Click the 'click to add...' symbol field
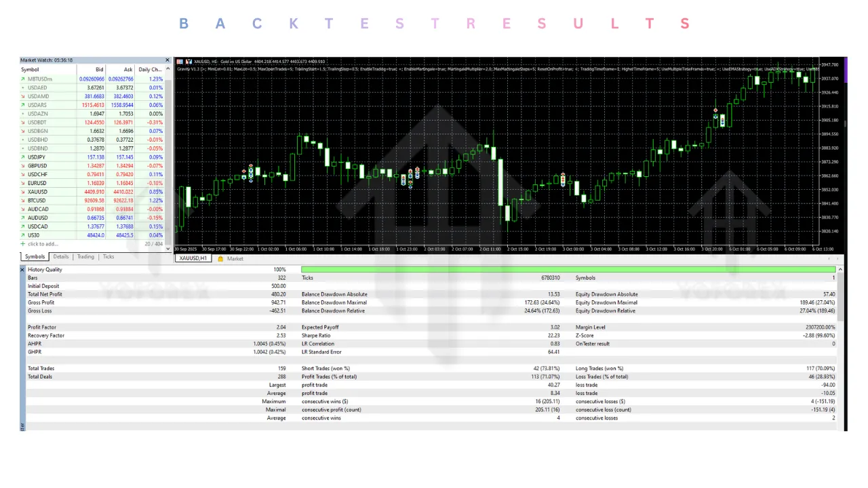Screen dimensions: 868x488 pos(43,244)
